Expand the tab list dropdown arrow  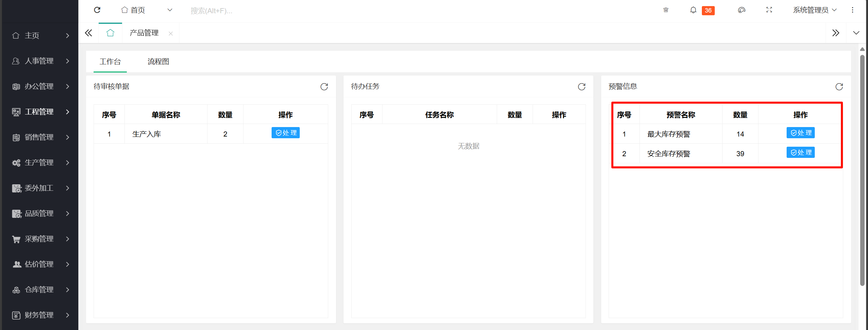[x=856, y=33]
